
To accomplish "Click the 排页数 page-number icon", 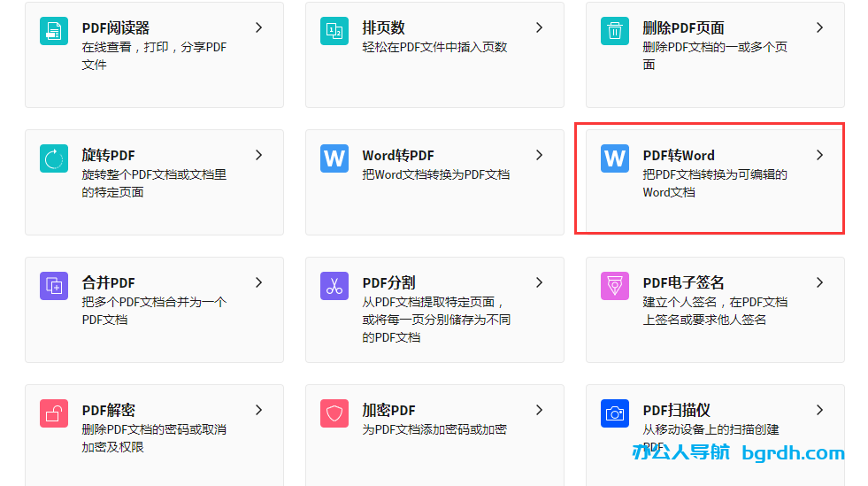I will (334, 31).
